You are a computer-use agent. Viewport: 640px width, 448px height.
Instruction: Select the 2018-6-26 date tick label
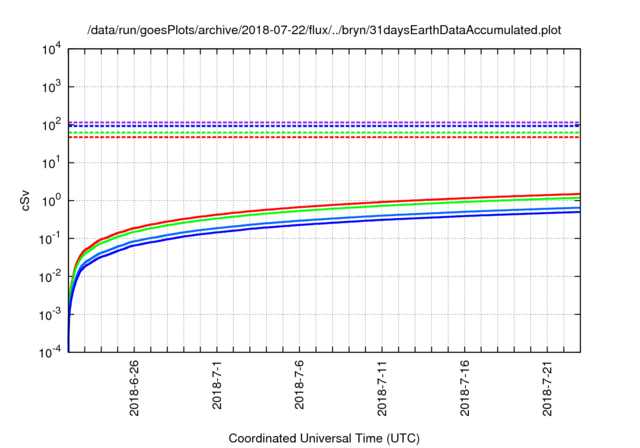tap(136, 388)
